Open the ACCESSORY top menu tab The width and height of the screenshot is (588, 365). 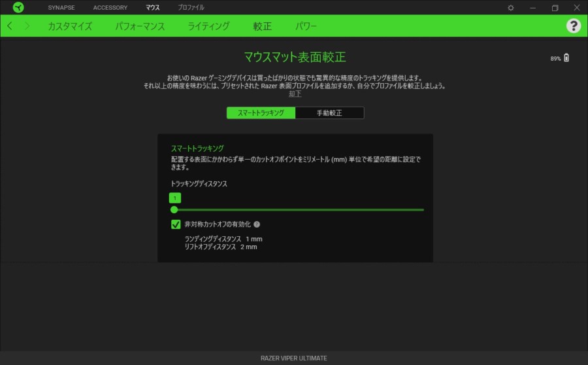(110, 8)
